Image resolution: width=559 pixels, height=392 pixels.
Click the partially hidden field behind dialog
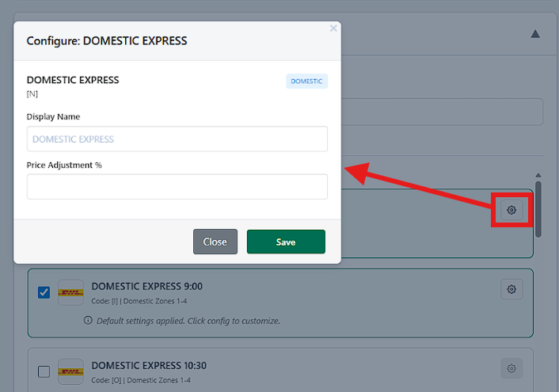pos(442,112)
